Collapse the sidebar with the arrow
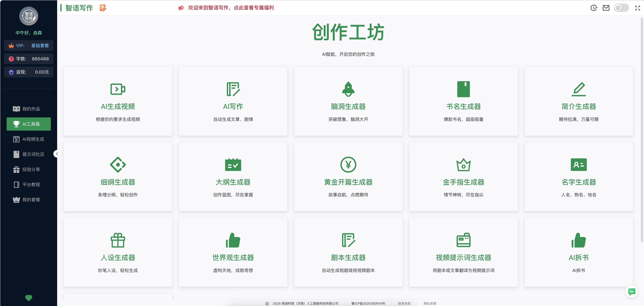This screenshot has width=644, height=306. (57, 154)
